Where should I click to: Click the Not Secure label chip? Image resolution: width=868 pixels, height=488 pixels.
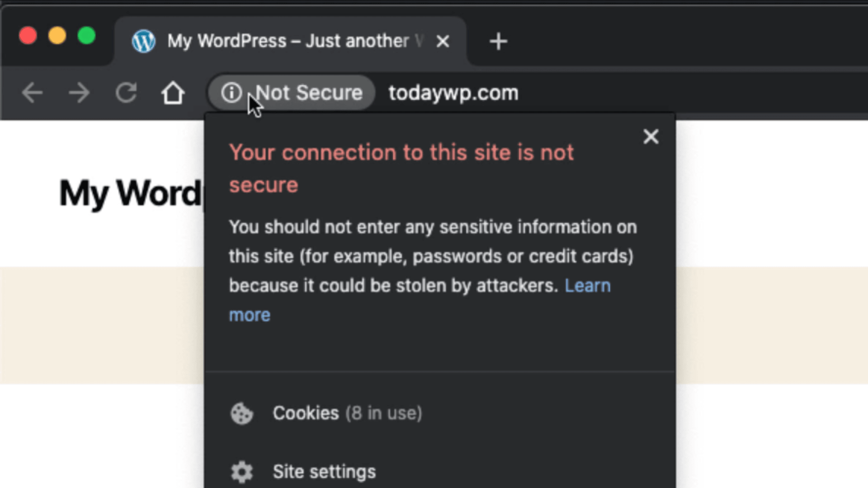click(x=292, y=93)
